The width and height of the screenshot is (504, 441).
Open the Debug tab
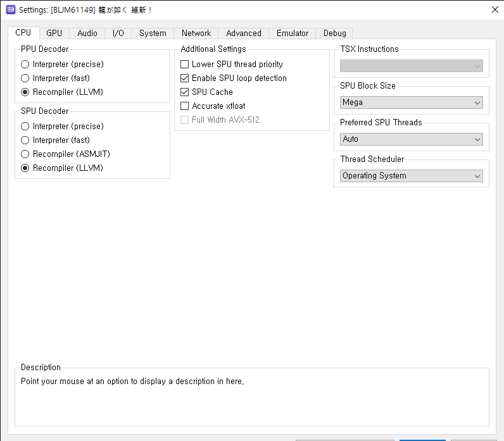334,33
